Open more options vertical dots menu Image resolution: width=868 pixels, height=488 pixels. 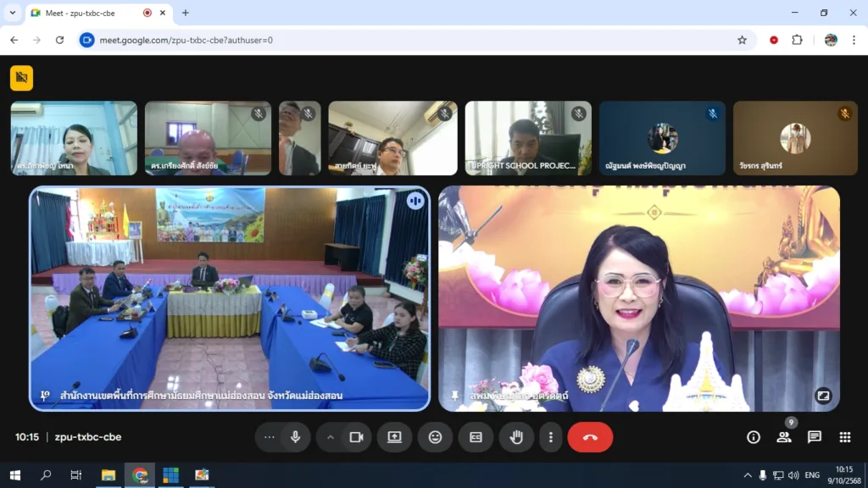click(551, 437)
